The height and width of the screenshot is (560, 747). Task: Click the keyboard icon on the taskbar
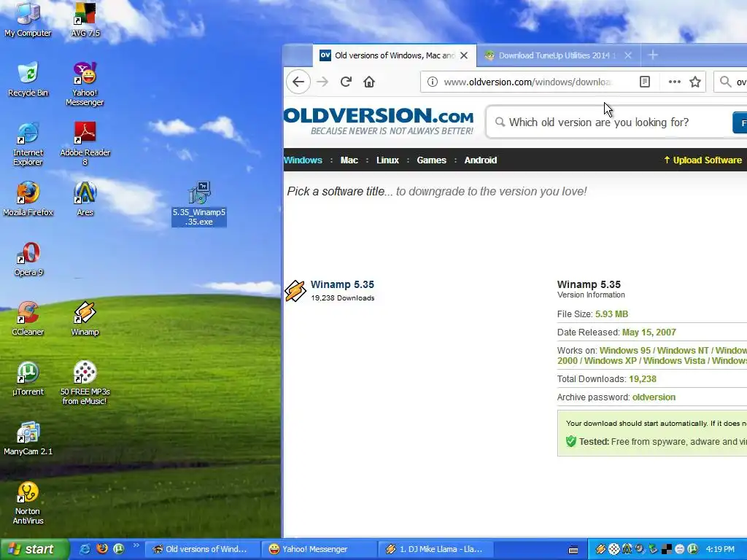coord(573,550)
